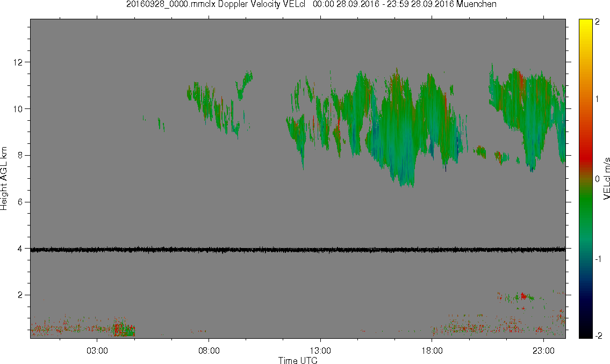Screen dimensions: 610x364
Task: Click the height label '10'
Action: [18, 109]
